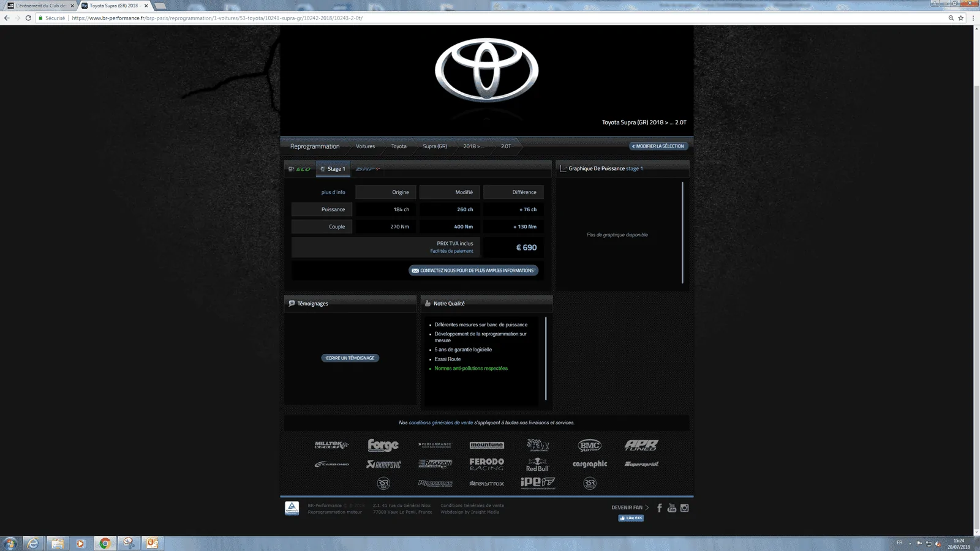The width and height of the screenshot is (980, 551).
Task: Open the Supra (GR) breadcrumb
Action: (x=435, y=146)
